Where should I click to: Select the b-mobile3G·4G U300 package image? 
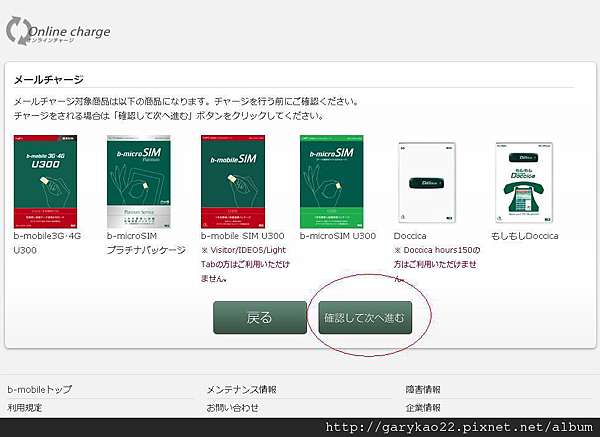45,181
